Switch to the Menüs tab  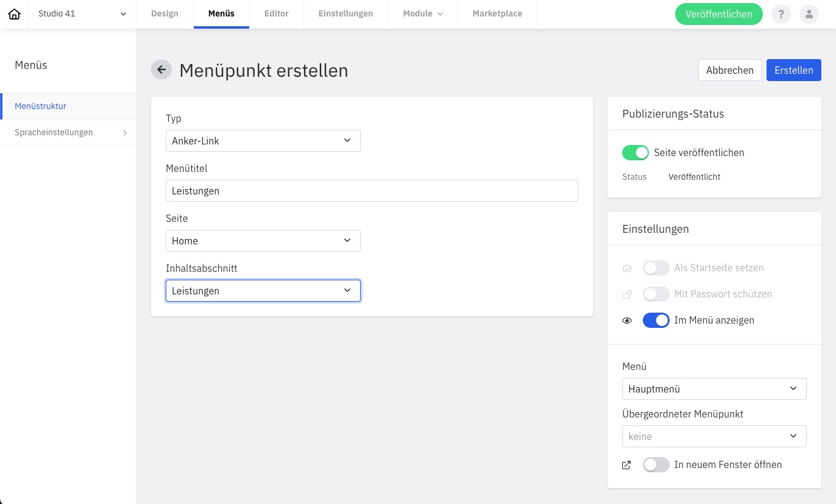click(221, 14)
